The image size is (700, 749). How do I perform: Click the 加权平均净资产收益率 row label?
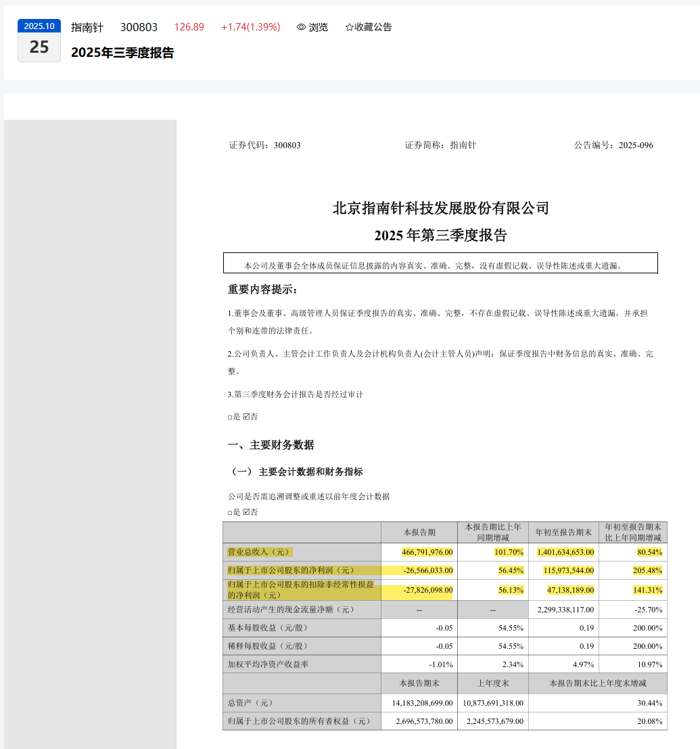268,664
